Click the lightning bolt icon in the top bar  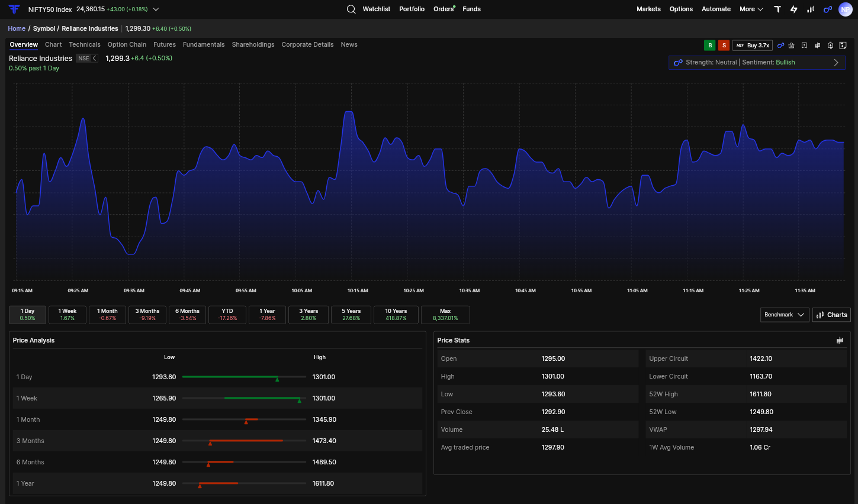(794, 9)
